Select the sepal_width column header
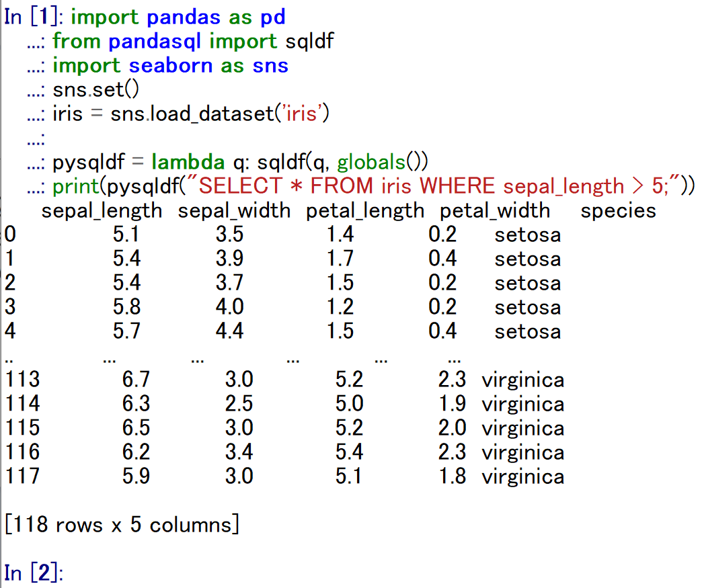 pyautogui.click(x=234, y=211)
